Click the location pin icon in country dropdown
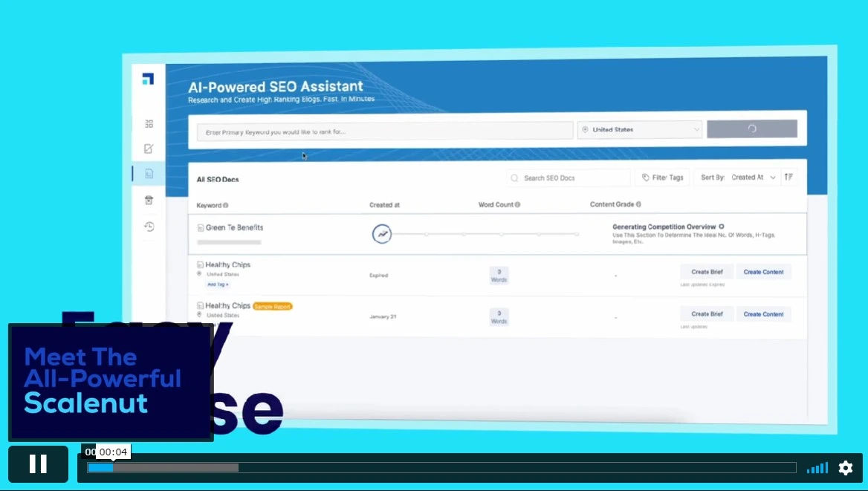Viewport: 868px width, 491px height. click(x=585, y=129)
